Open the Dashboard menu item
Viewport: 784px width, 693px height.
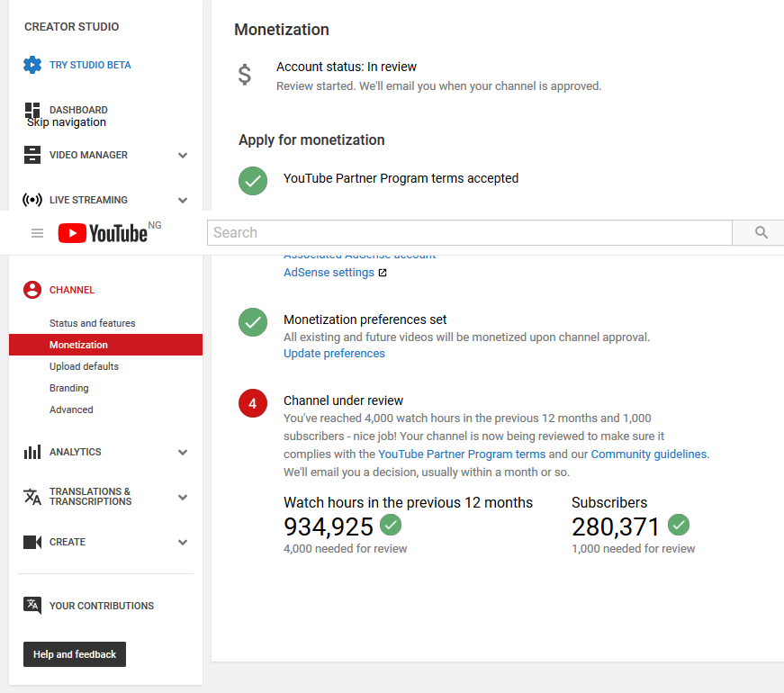(78, 110)
